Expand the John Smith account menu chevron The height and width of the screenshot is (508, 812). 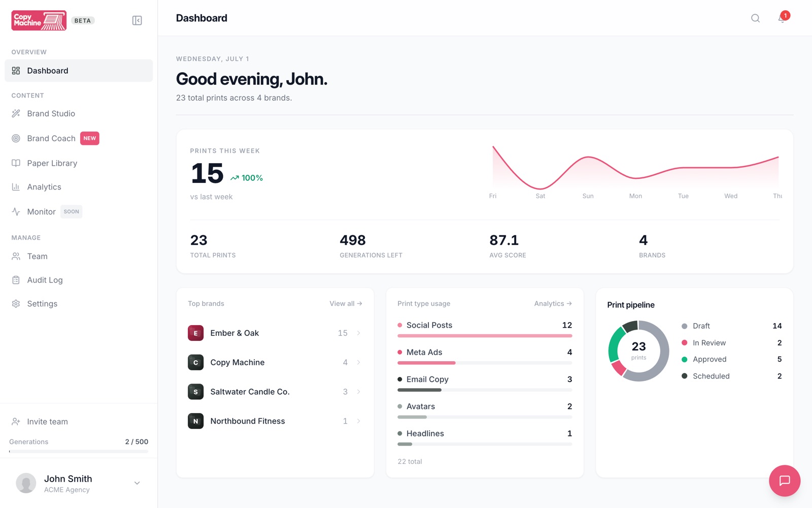tap(137, 483)
